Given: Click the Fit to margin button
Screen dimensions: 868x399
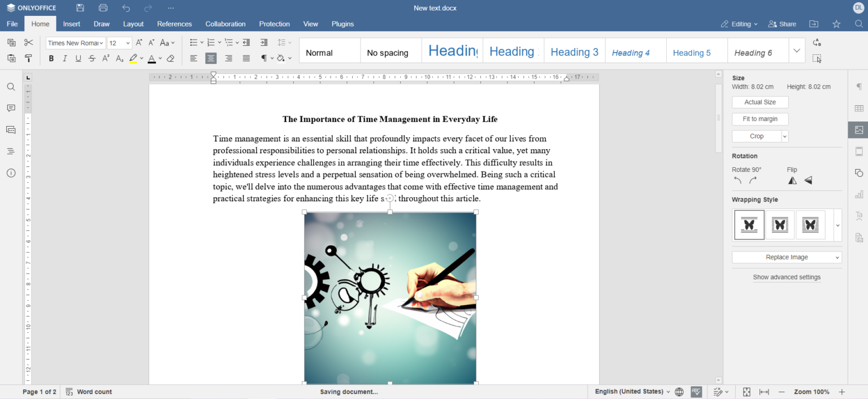Looking at the screenshot, I should click(759, 119).
